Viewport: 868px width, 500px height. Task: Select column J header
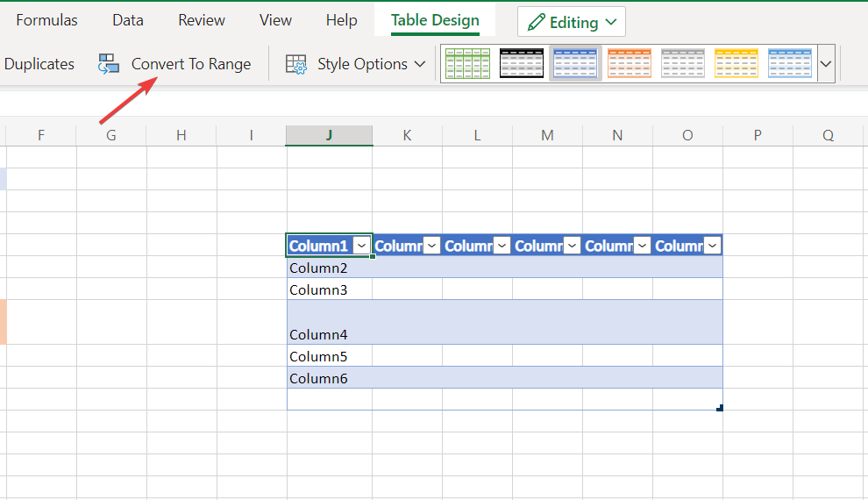330,135
